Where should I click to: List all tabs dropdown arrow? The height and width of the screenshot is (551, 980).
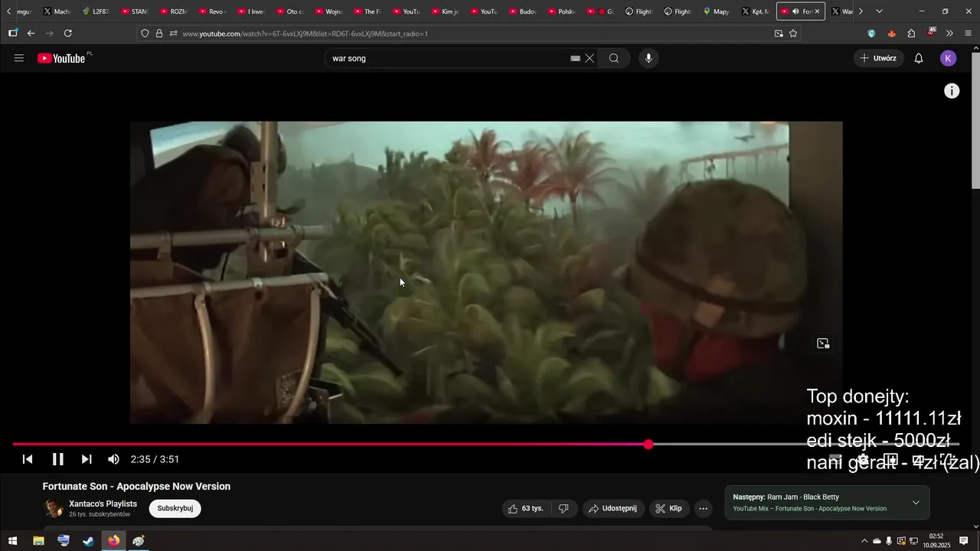pos(879,11)
